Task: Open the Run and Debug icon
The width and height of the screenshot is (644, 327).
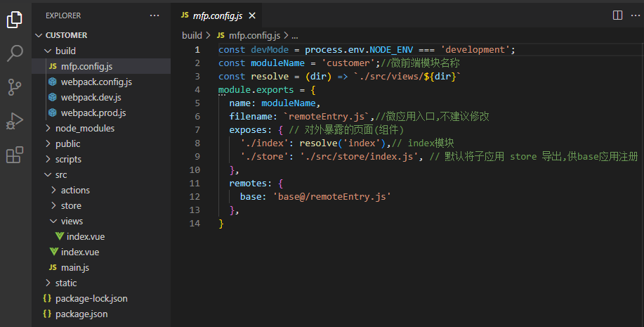Action: [15, 121]
